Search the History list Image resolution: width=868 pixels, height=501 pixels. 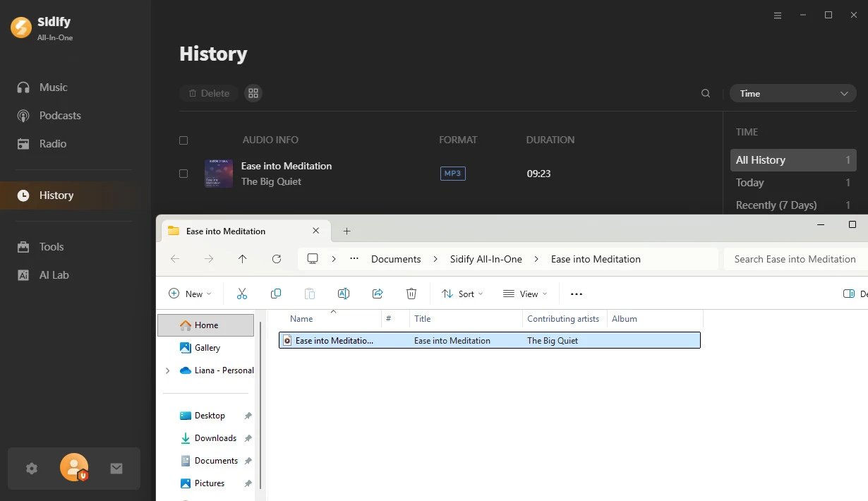pyautogui.click(x=706, y=93)
